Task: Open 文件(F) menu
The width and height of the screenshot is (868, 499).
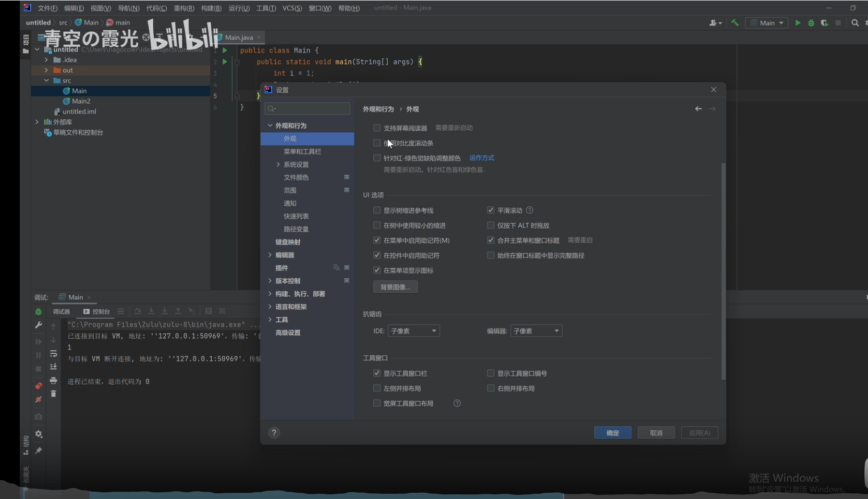Action: click(x=47, y=8)
